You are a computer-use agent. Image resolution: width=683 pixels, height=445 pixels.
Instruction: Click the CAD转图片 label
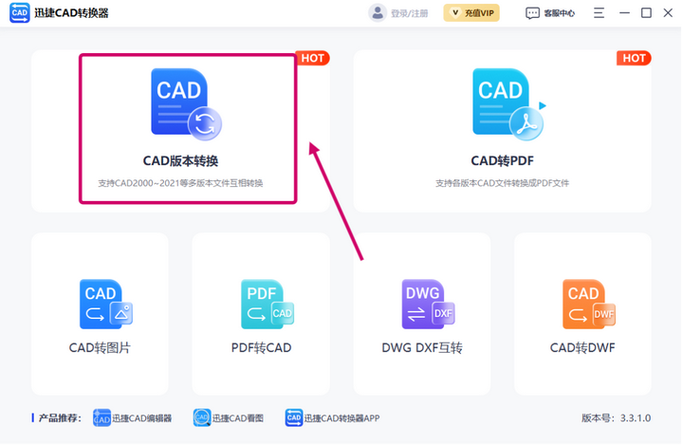(100, 348)
